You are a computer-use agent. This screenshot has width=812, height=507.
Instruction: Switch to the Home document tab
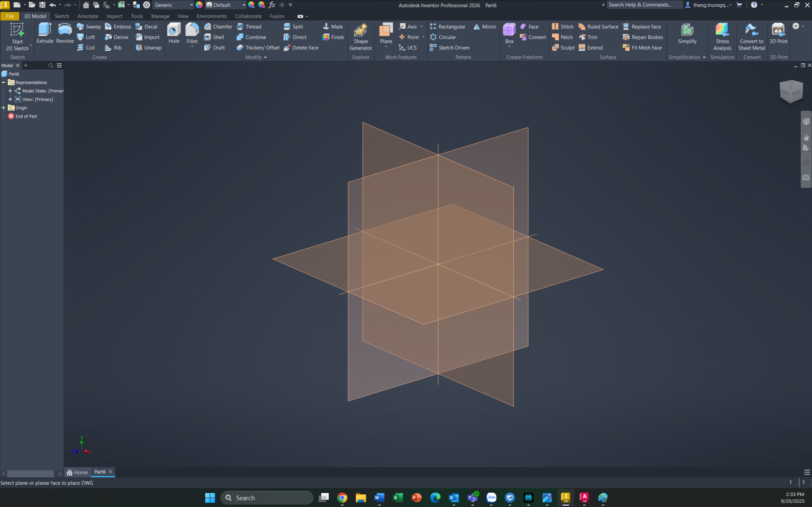click(77, 472)
